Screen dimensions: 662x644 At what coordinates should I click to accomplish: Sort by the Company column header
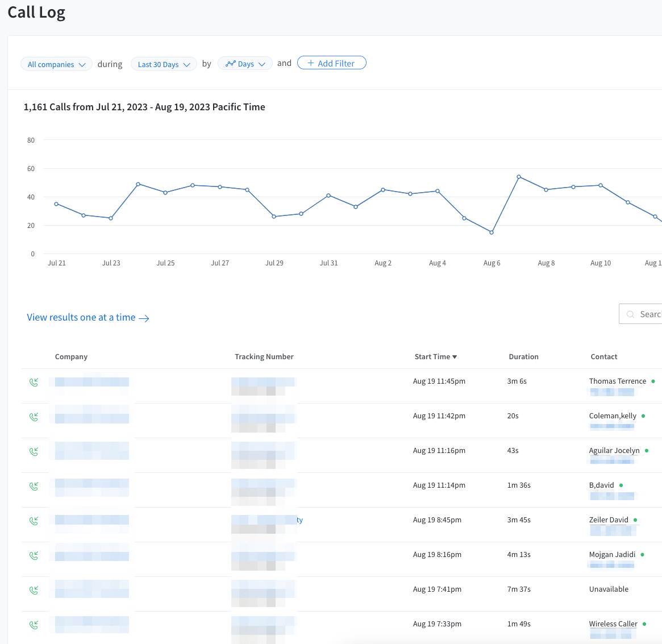71,356
